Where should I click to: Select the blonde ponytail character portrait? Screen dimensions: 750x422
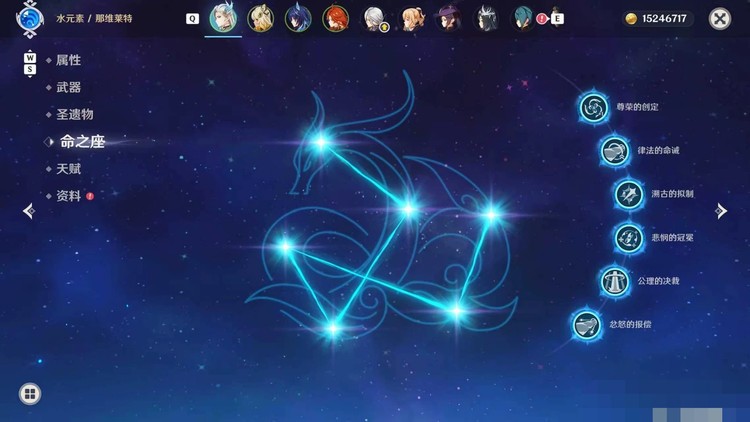click(x=411, y=19)
